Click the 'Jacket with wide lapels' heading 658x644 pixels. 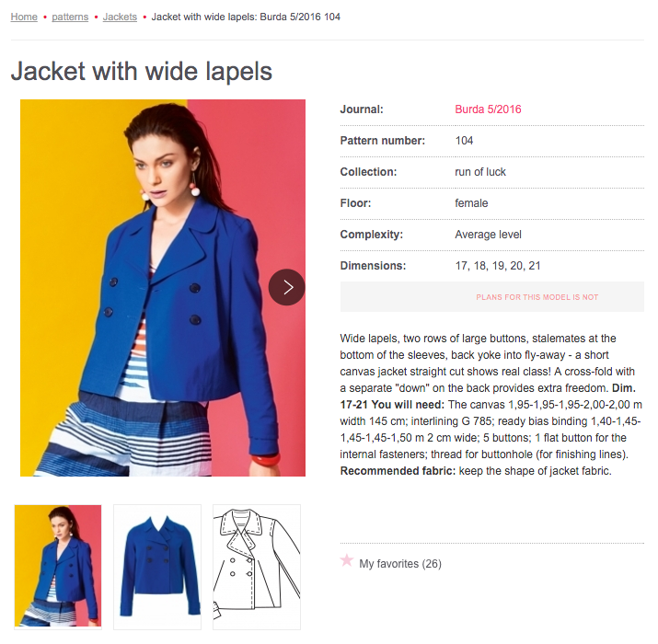[x=142, y=71]
